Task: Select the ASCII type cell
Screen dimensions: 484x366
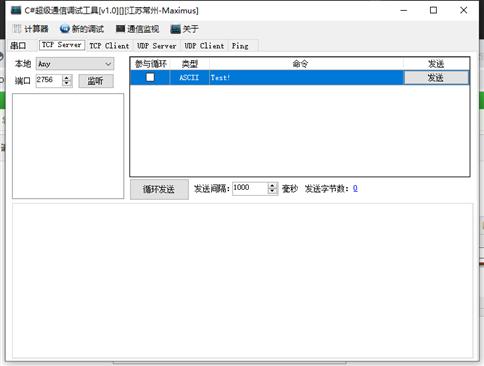Action: pyautogui.click(x=189, y=78)
